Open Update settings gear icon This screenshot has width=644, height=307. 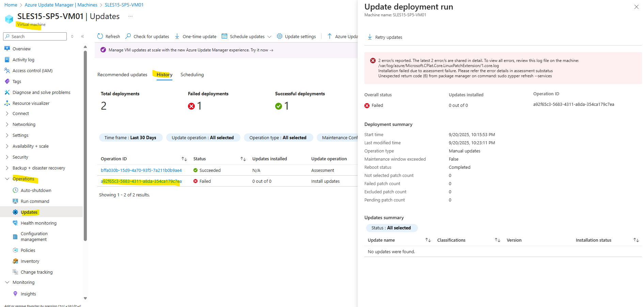280,36
